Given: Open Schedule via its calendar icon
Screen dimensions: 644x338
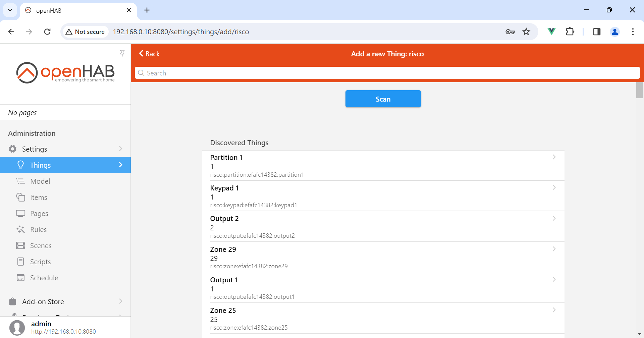Looking at the screenshot, I should coord(21,278).
